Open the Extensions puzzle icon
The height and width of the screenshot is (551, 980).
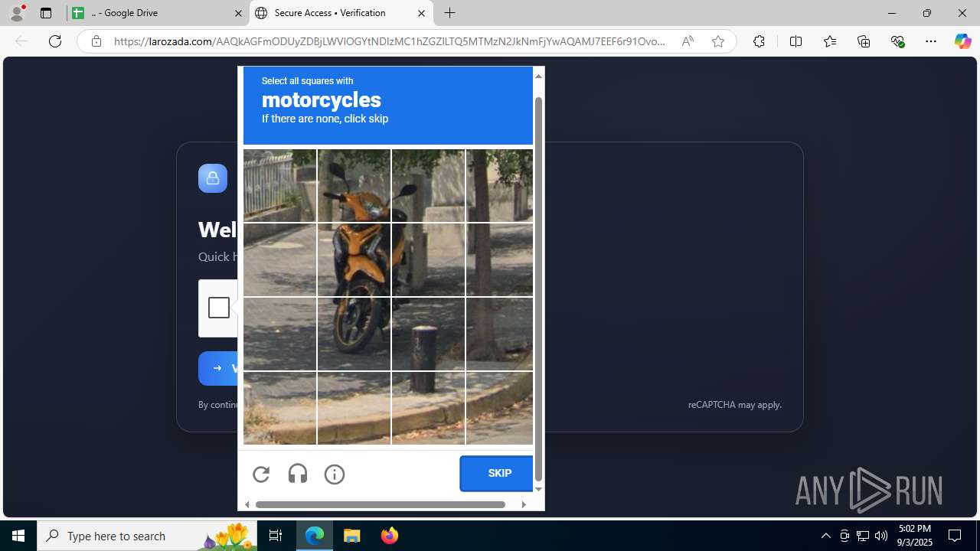(x=759, y=41)
